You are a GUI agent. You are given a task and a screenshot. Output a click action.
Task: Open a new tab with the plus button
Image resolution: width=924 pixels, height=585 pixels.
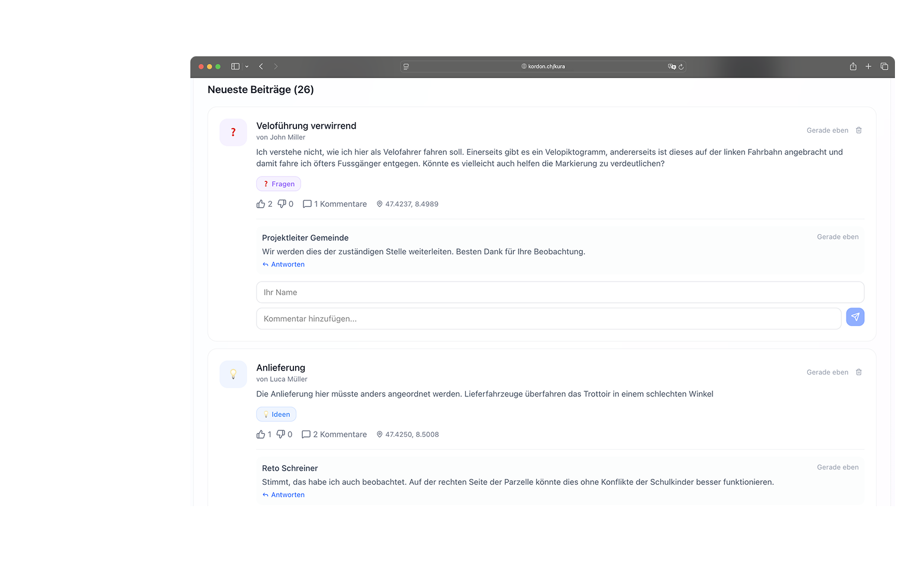click(x=868, y=66)
